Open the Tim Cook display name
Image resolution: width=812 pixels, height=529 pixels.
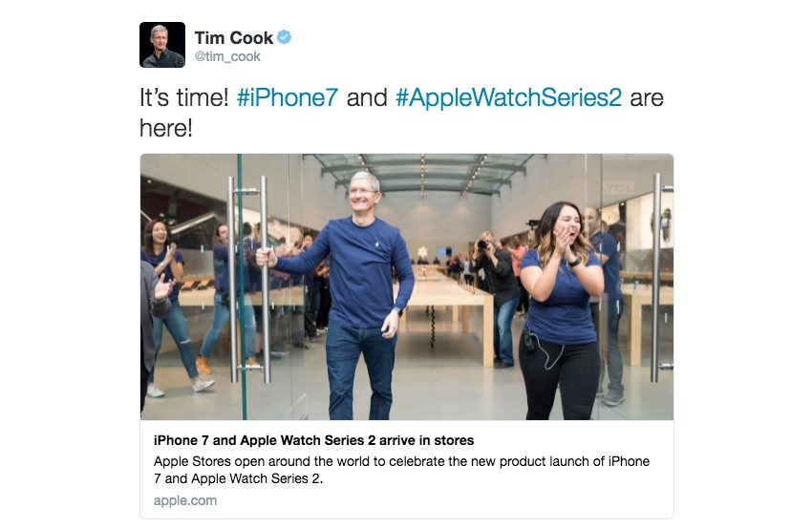pos(233,38)
